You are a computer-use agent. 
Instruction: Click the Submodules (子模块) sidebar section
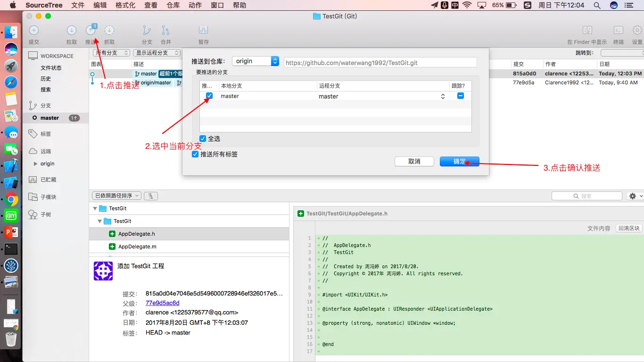[x=48, y=197]
